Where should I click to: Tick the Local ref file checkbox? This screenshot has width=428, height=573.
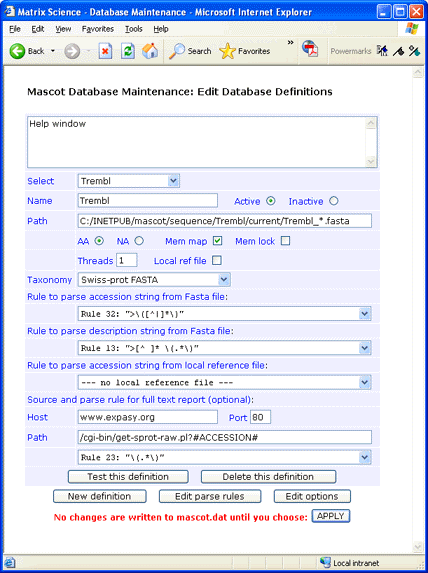pyautogui.click(x=217, y=260)
